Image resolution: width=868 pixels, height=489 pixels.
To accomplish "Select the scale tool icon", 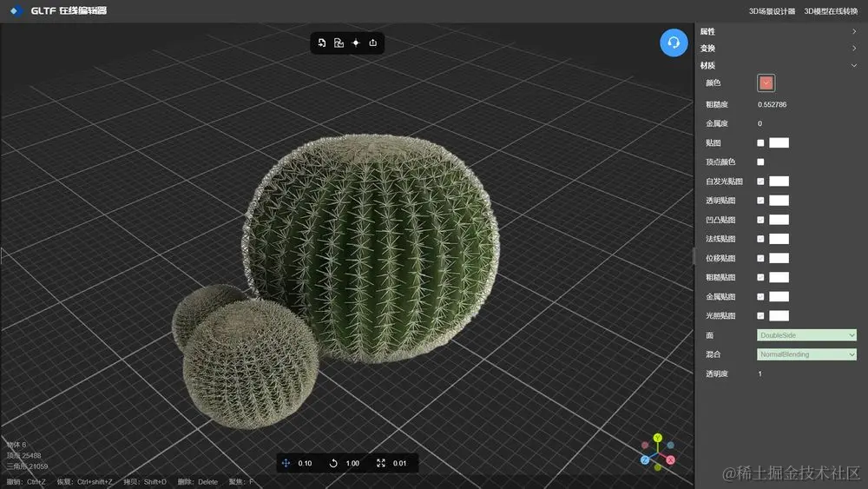I will [x=381, y=463].
